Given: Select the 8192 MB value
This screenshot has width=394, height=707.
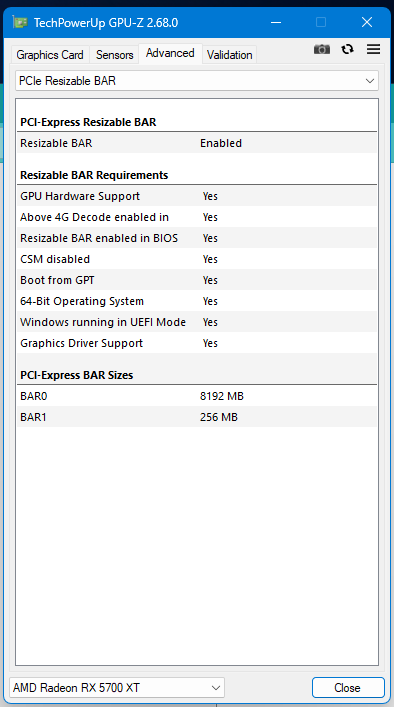Looking at the screenshot, I should point(222,396).
